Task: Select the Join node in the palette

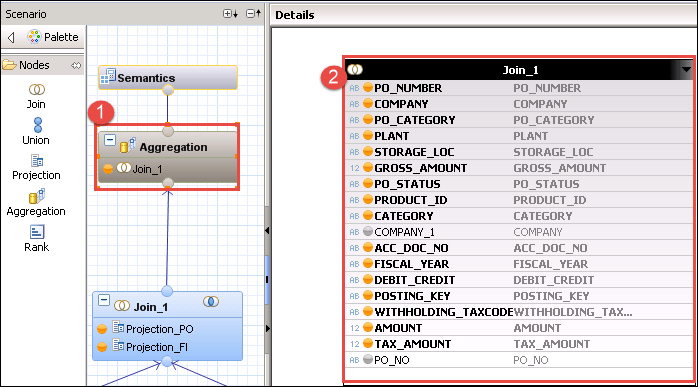Action: click(x=37, y=96)
